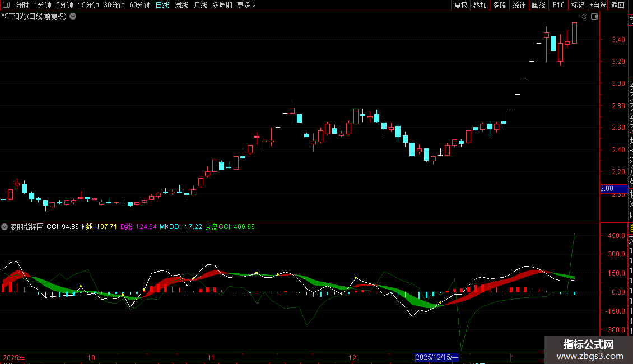The width and height of the screenshot is (633, 364).
Task: Switch to the 日线 daily chart
Action: pos(162,5)
